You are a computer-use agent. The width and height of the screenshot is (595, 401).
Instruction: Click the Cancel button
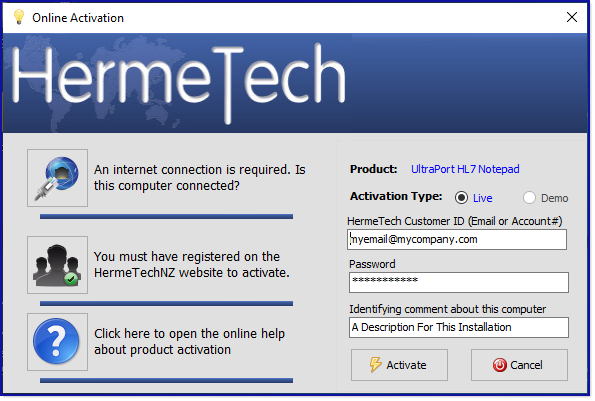coord(519,365)
